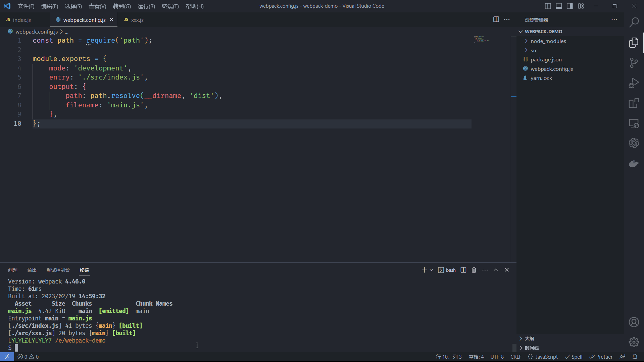This screenshot has height=362, width=644.
Task: Open the Explorer view icon
Action: [x=634, y=43]
